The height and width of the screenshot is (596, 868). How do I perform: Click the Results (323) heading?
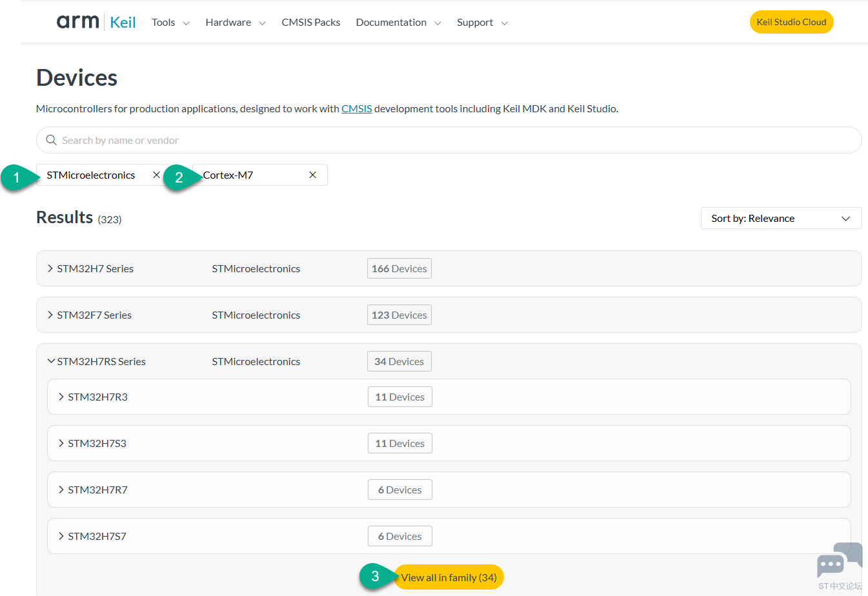[79, 217]
